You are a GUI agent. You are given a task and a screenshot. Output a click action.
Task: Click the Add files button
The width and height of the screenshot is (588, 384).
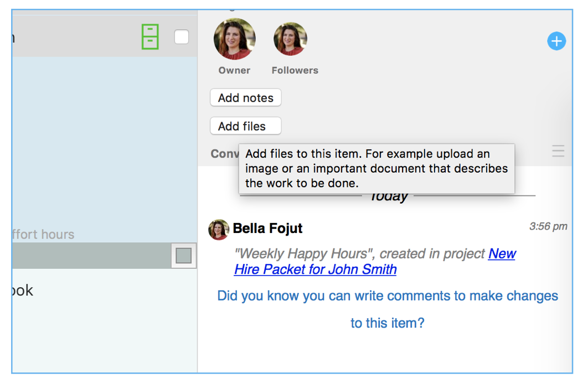pyautogui.click(x=245, y=126)
